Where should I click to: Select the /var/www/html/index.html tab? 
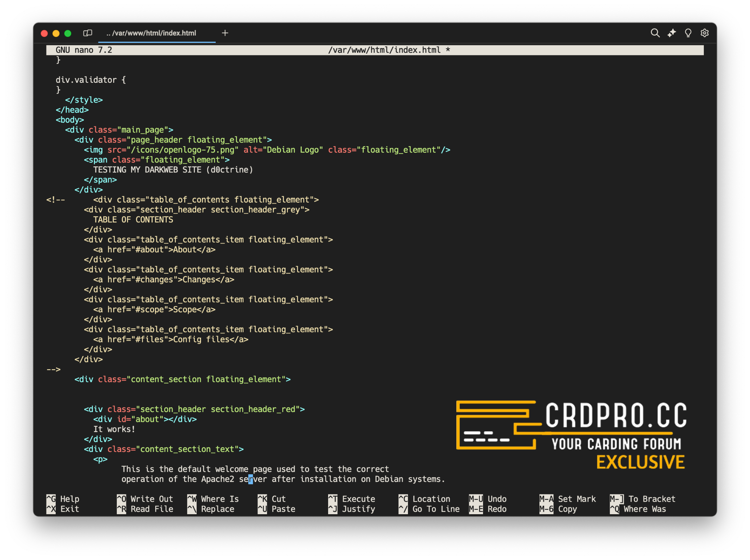tap(151, 33)
